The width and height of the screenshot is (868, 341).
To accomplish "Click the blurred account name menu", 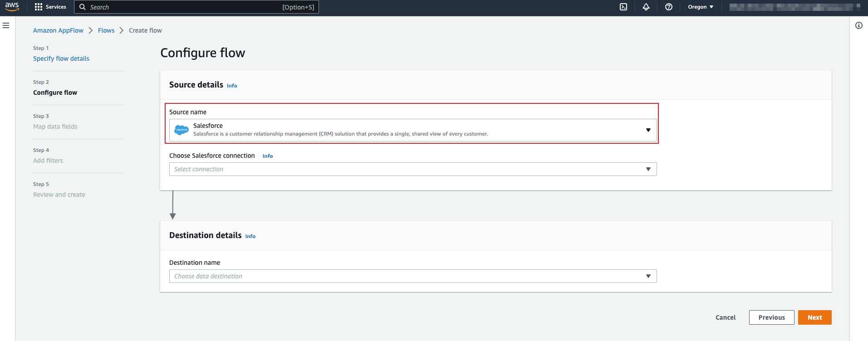I will pos(794,7).
